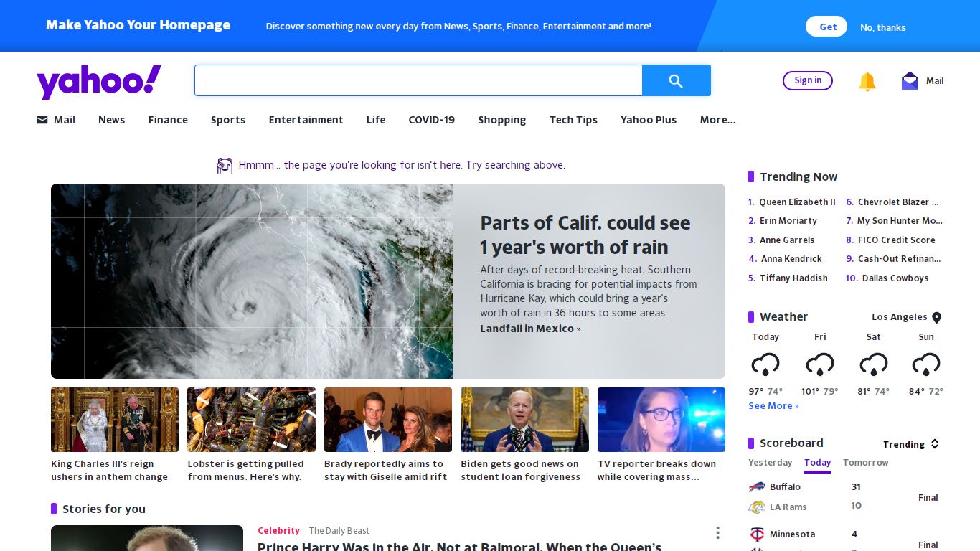The height and width of the screenshot is (551, 980).
Task: Switch scoreboard to Yesterday tab
Action: tap(771, 463)
